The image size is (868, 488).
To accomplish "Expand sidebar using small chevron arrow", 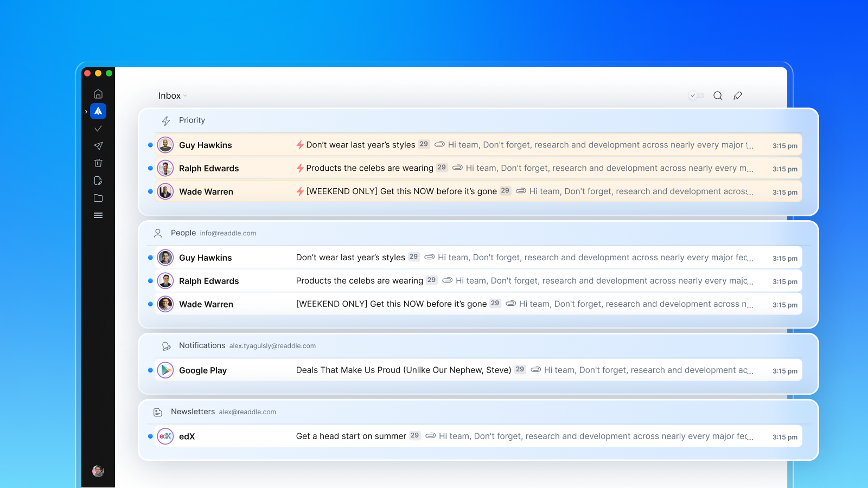I will coord(86,112).
